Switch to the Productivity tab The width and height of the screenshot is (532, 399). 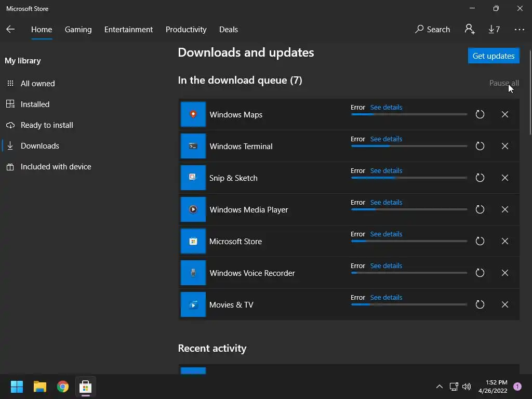coord(186,30)
